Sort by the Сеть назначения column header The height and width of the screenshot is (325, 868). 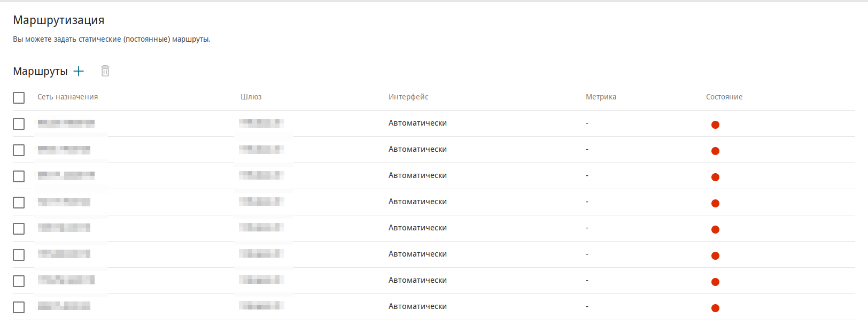click(x=67, y=97)
